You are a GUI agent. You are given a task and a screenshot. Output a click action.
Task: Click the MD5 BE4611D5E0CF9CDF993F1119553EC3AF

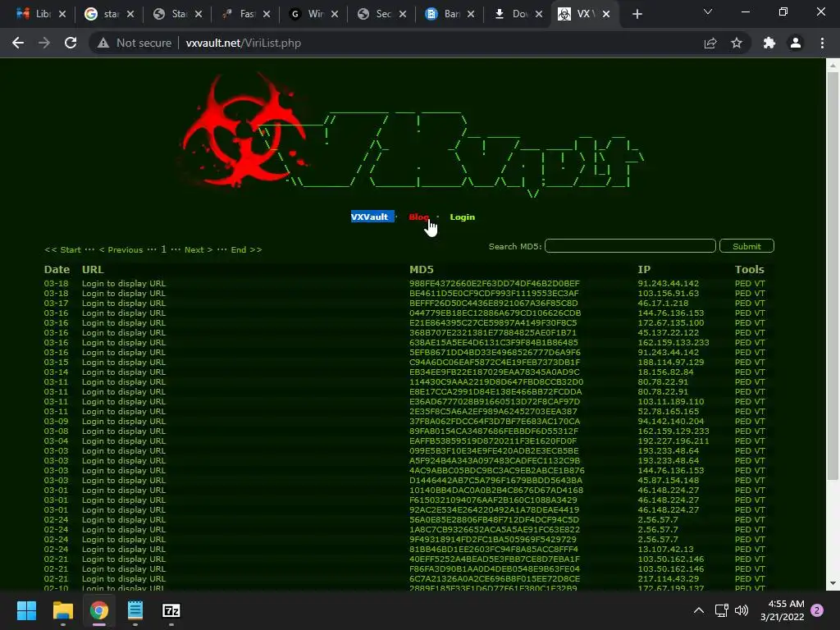click(x=494, y=293)
